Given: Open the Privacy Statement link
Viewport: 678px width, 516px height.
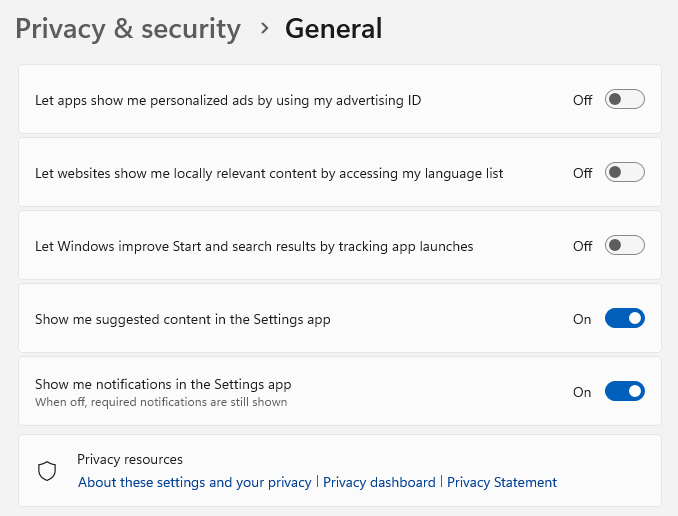Looking at the screenshot, I should 501,482.
